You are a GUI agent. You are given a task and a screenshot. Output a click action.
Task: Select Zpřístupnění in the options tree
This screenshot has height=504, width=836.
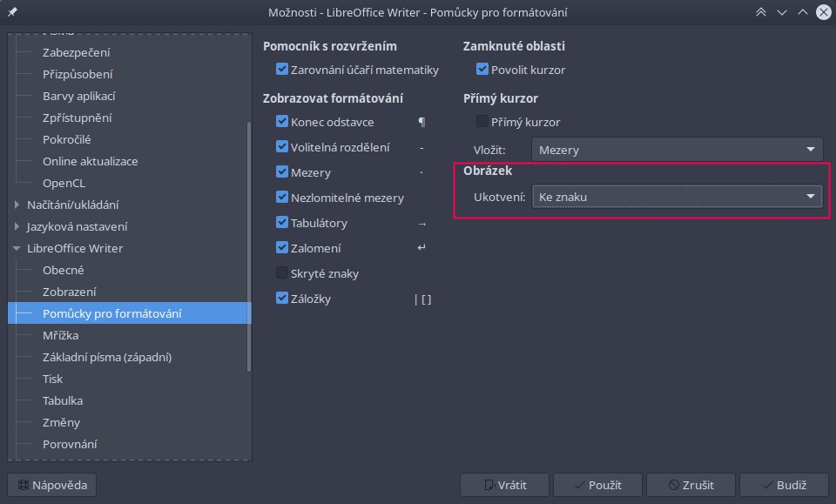click(x=78, y=118)
